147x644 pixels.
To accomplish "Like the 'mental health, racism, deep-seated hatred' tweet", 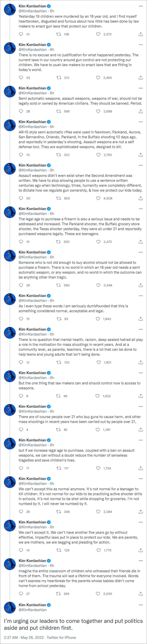I will (98, 362).
